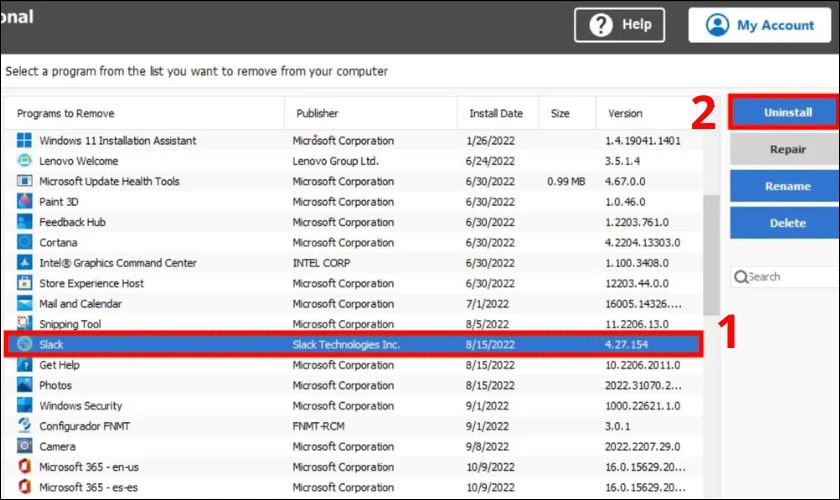Click the Photos app icon
The height and width of the screenshot is (500, 840).
click(24, 385)
